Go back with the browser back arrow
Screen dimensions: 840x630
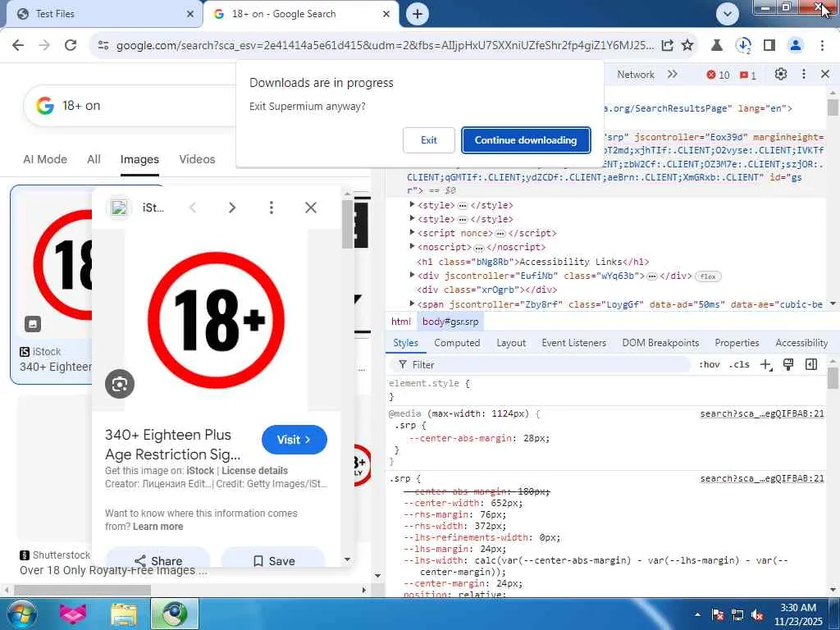pos(18,46)
